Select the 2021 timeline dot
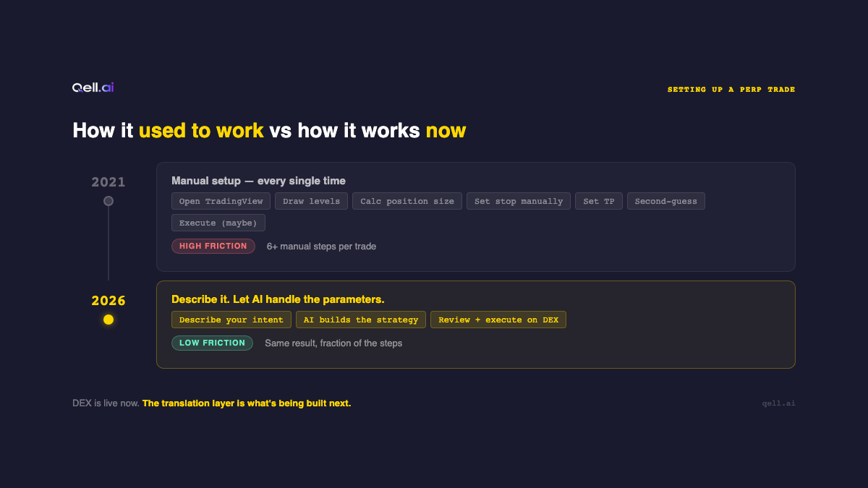 [x=109, y=201]
